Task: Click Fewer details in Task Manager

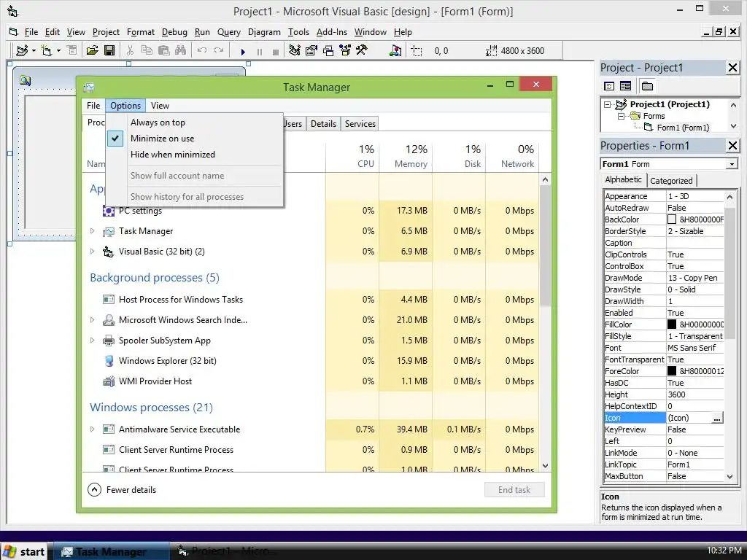Action: [x=122, y=489]
